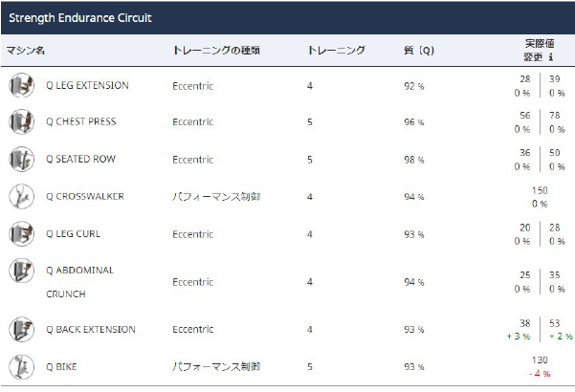This screenshot has height=392, width=575.
Task: Click the 質 (Q) column header
Action: pyautogui.click(x=418, y=51)
